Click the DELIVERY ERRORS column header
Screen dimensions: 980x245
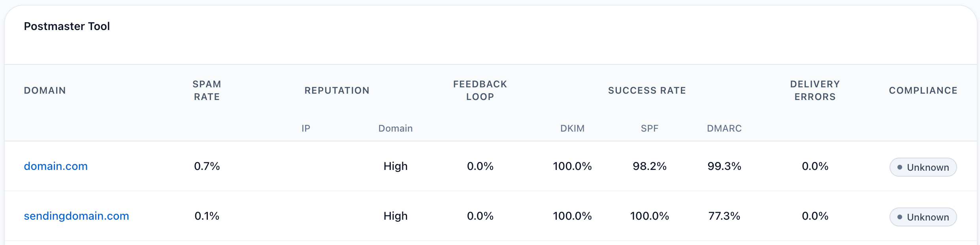pos(815,90)
